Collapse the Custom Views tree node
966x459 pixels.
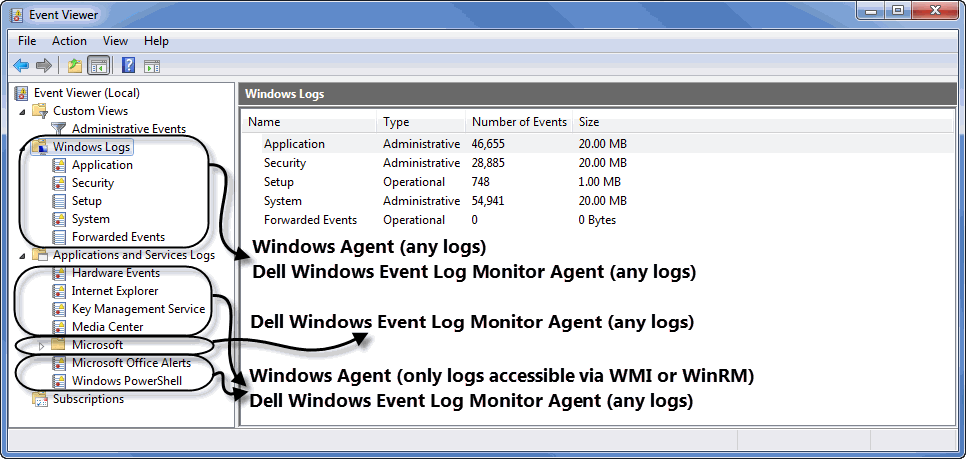(x=22, y=111)
